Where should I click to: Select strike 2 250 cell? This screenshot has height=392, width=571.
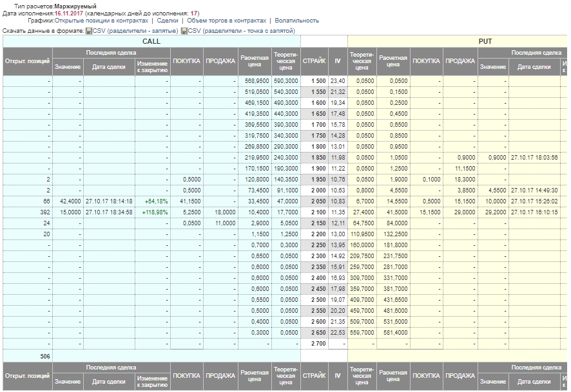315,245
